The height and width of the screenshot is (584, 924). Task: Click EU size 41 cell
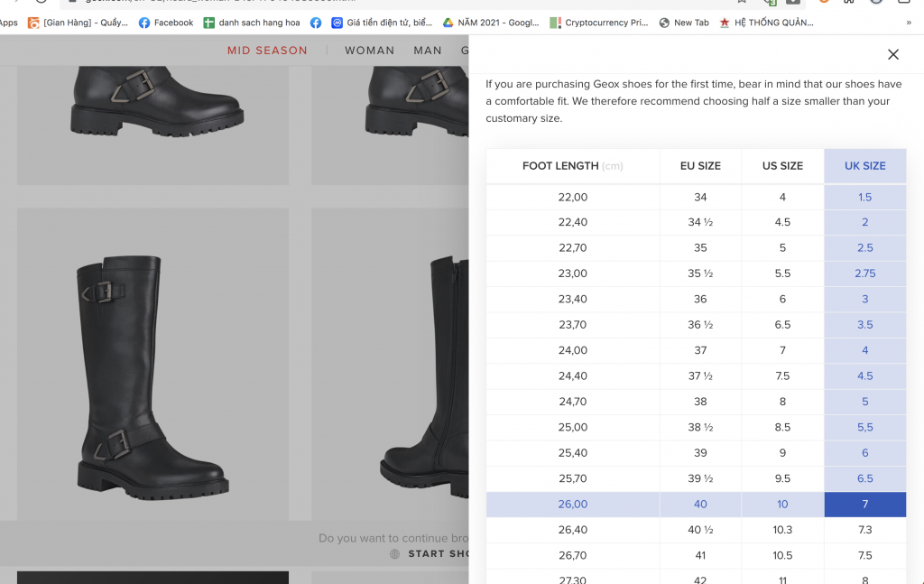click(700, 556)
